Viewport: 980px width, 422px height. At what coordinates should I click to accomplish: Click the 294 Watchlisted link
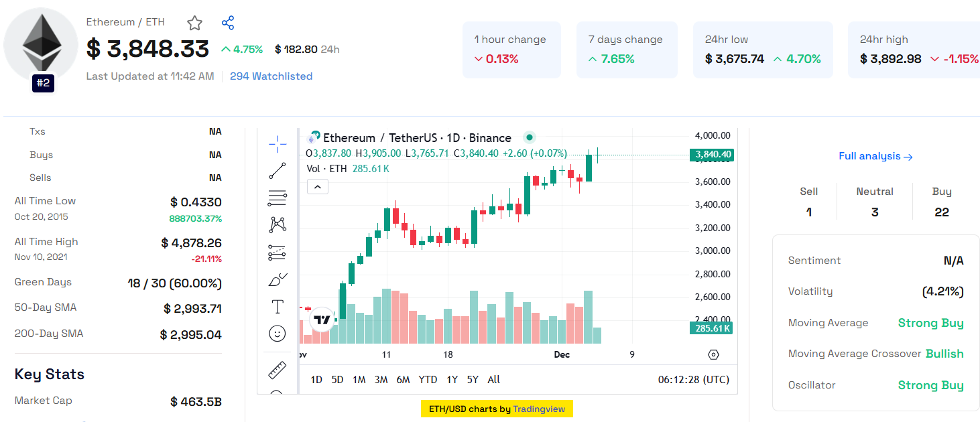[x=271, y=76]
